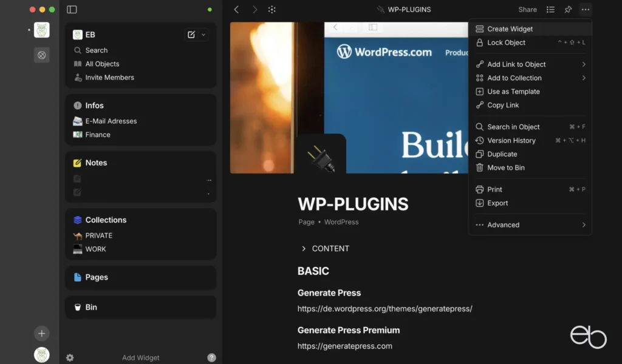Toggle the sidebar panel icon

72,10
